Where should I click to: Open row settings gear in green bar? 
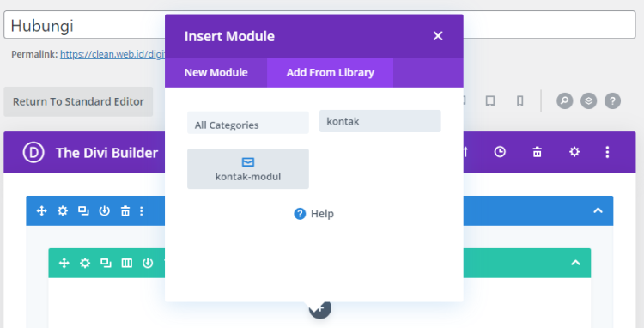[x=85, y=263]
